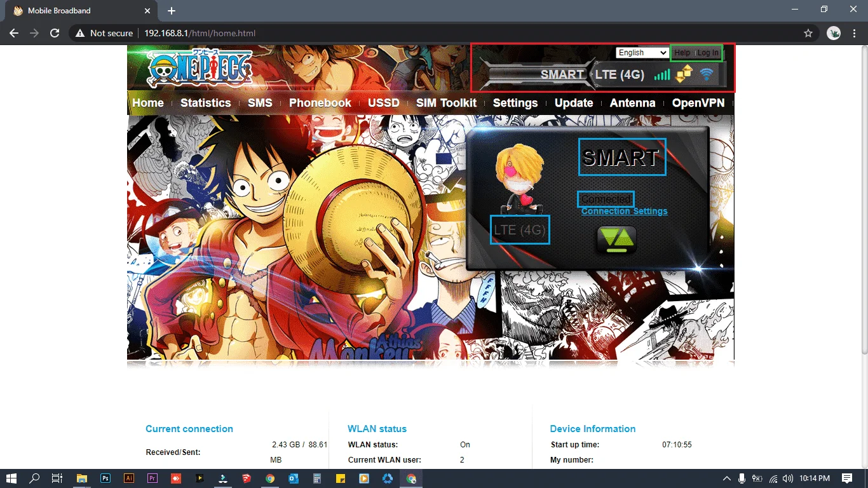Open the Chrome three-dot menu
Screen dimensions: 868x488
point(853,33)
